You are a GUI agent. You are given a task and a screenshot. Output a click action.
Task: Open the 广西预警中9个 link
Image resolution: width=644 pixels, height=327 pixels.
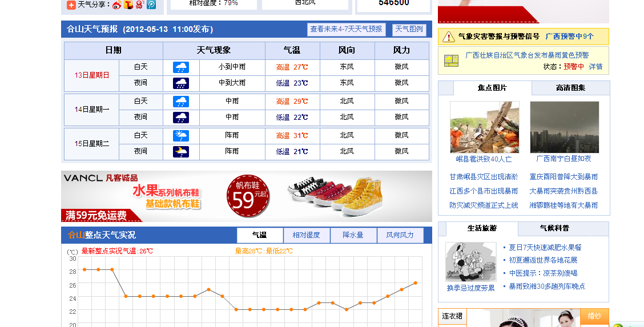(569, 37)
